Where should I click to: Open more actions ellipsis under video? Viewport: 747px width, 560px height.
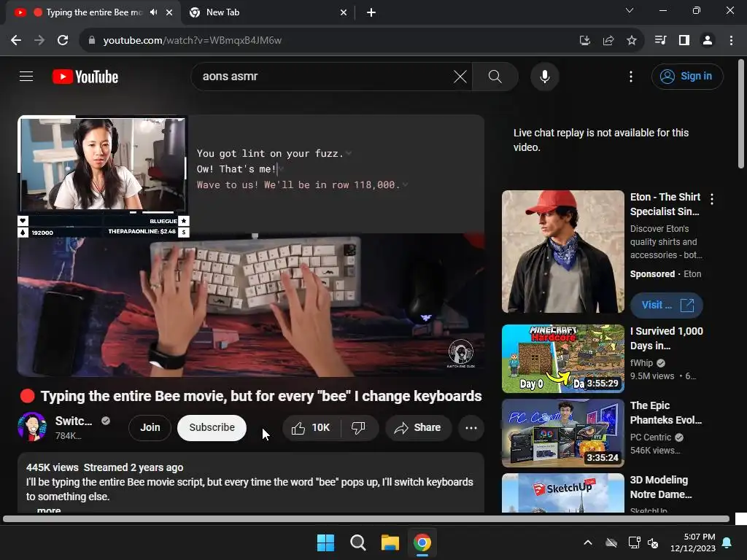tap(471, 427)
